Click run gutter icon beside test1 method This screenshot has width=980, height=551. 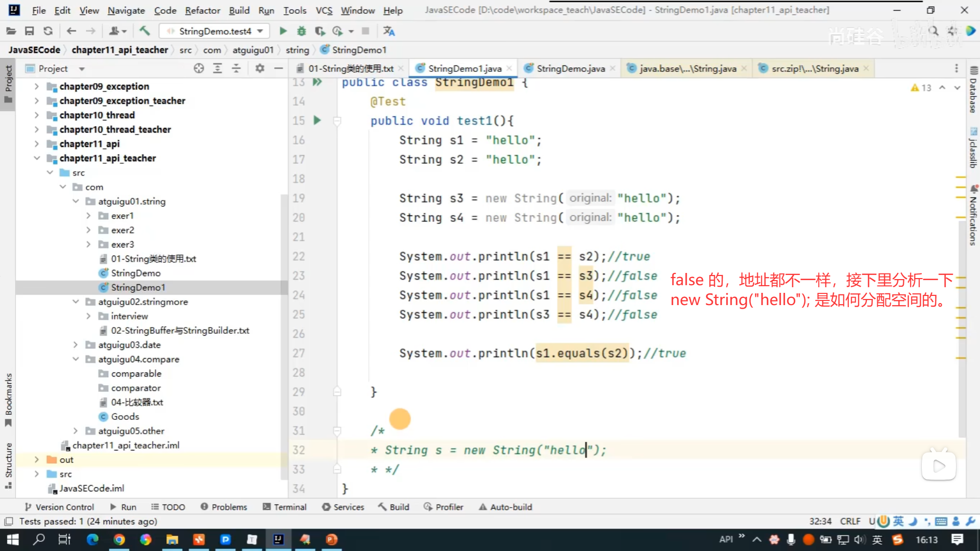click(317, 120)
